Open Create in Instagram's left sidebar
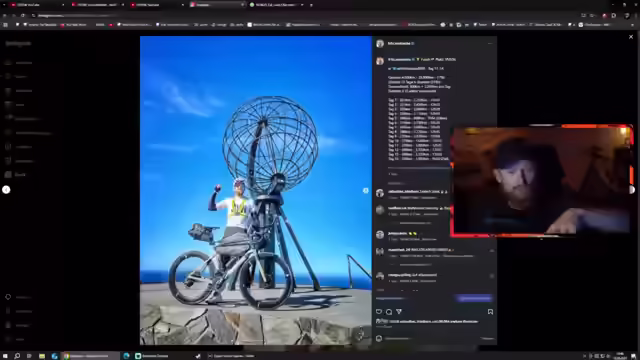640x360 pixels. point(19,147)
